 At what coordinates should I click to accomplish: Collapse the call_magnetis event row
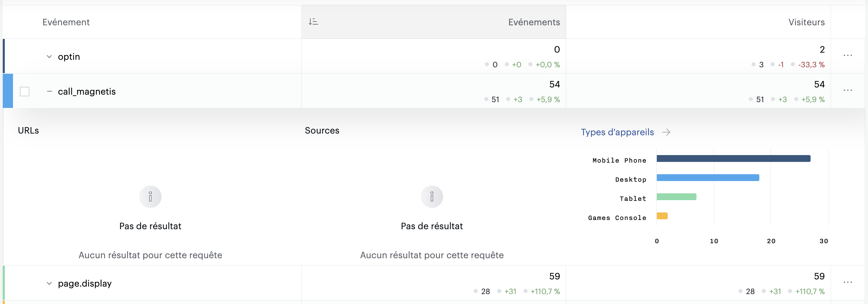tap(50, 91)
